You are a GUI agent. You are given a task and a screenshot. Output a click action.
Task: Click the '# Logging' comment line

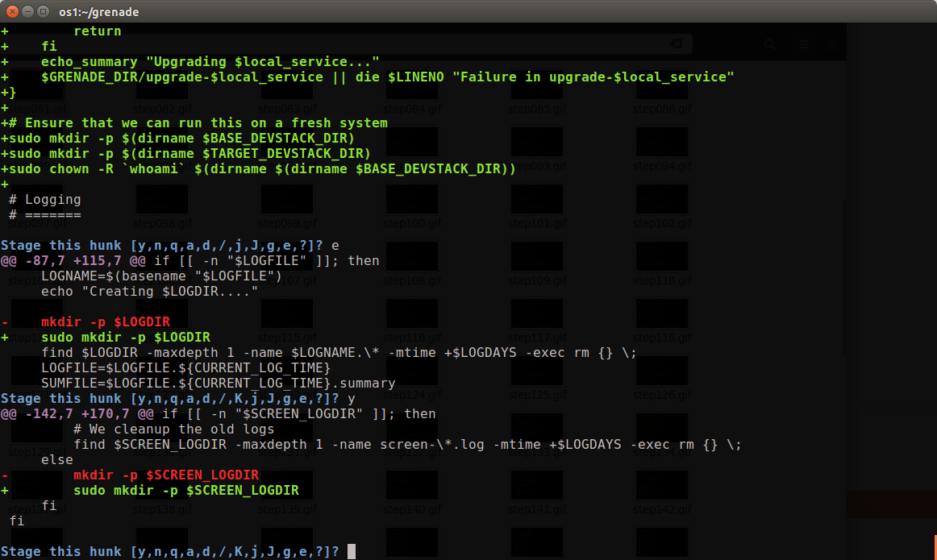[45, 199]
